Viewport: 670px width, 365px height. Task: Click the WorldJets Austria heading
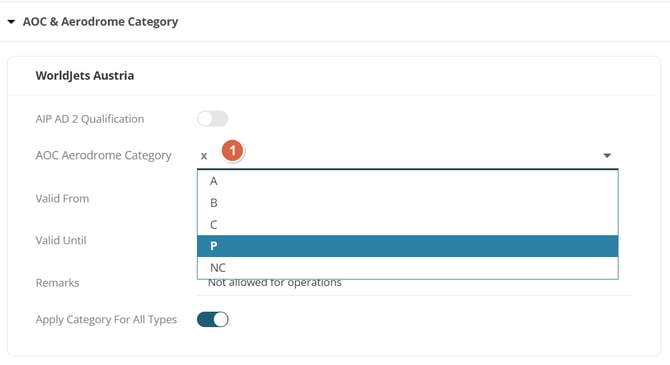pyautogui.click(x=85, y=76)
